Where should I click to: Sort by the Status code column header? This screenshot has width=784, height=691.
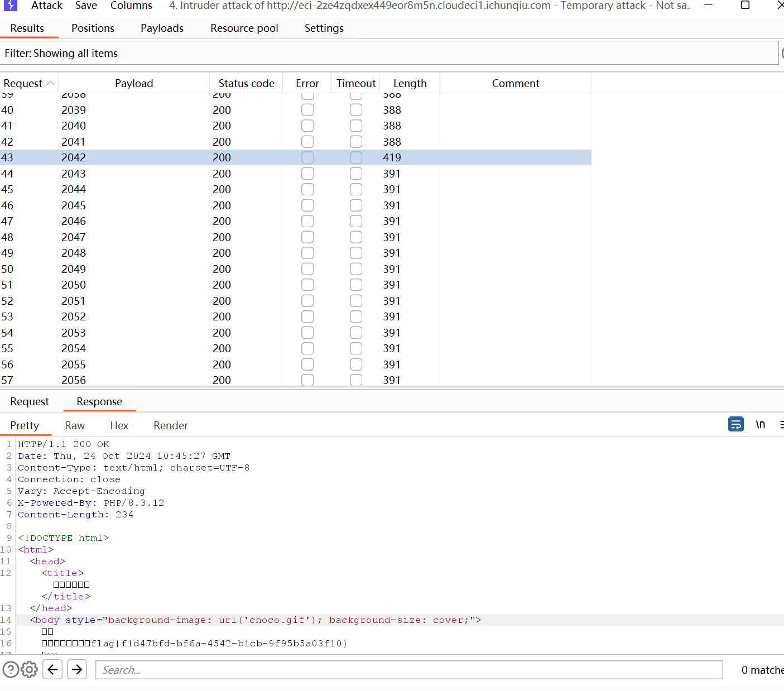[246, 83]
